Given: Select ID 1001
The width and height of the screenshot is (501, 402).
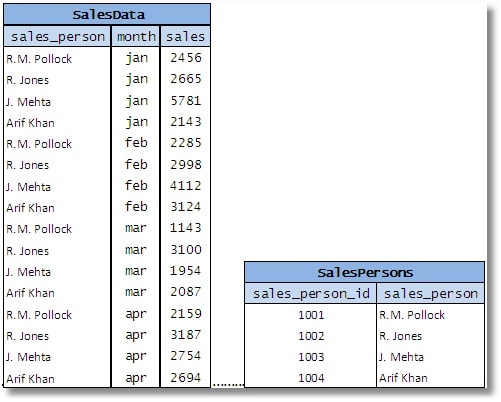Looking at the screenshot, I should [x=311, y=315].
